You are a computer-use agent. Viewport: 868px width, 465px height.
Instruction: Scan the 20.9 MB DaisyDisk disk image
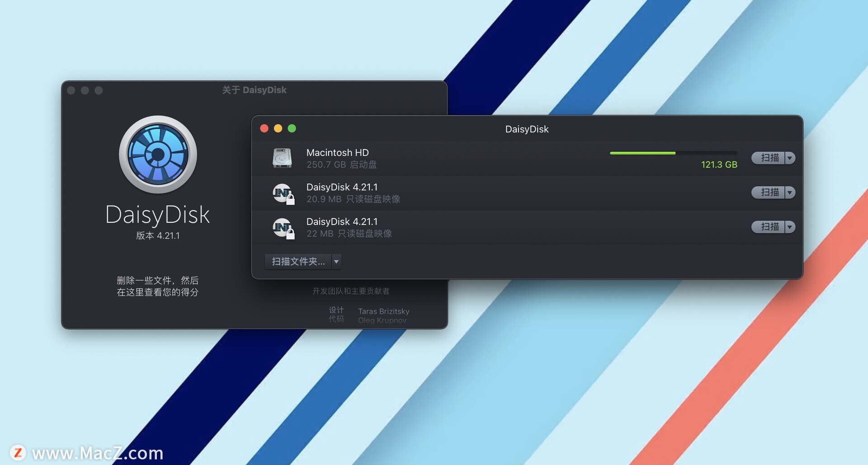pos(768,192)
